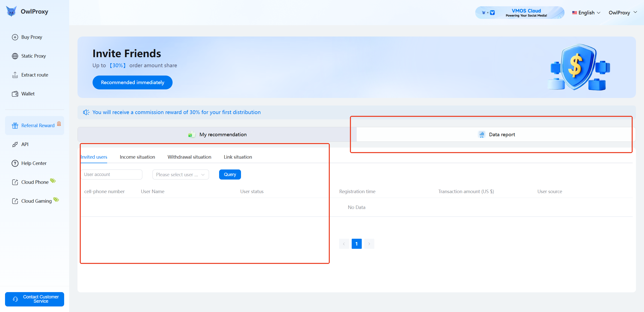Open Help Center in the sidebar

pos(34,163)
